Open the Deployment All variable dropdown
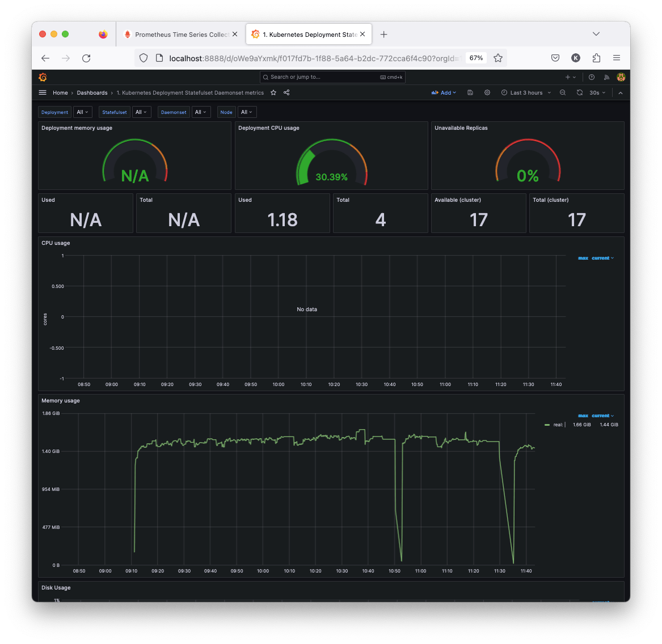 (x=82, y=112)
